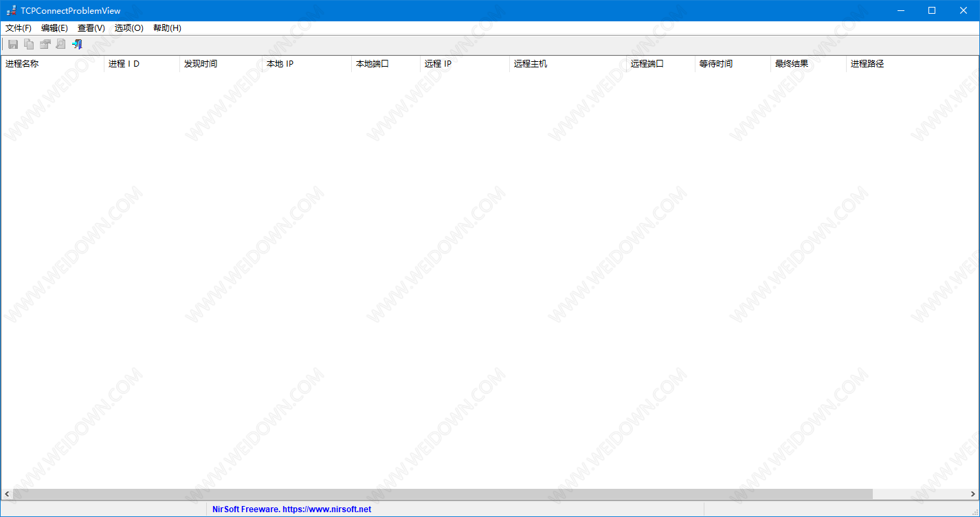Sort by the 进程名称 column header
The image size is (980, 517).
tap(52, 64)
